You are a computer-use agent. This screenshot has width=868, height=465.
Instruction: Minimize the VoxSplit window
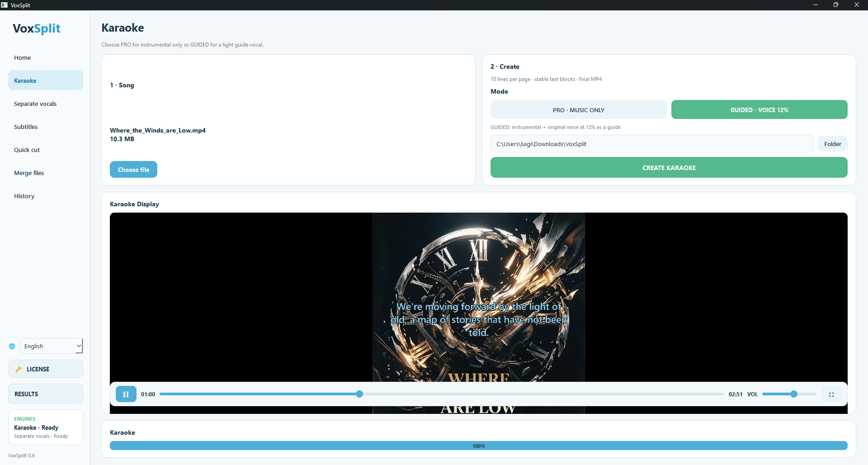816,5
